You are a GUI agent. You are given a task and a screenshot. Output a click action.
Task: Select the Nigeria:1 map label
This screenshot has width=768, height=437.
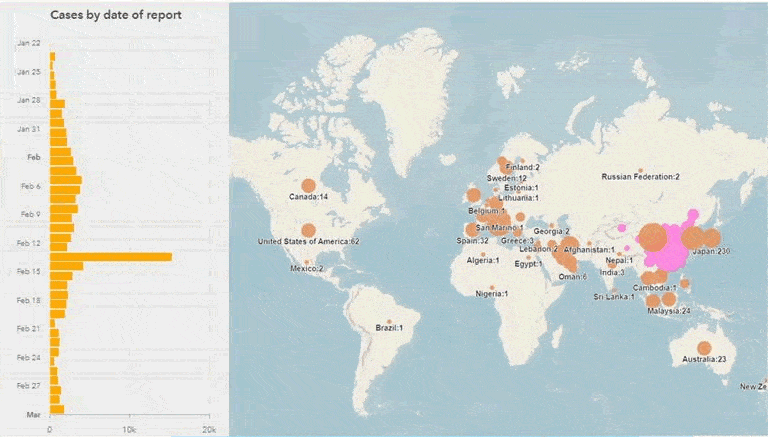492,294
